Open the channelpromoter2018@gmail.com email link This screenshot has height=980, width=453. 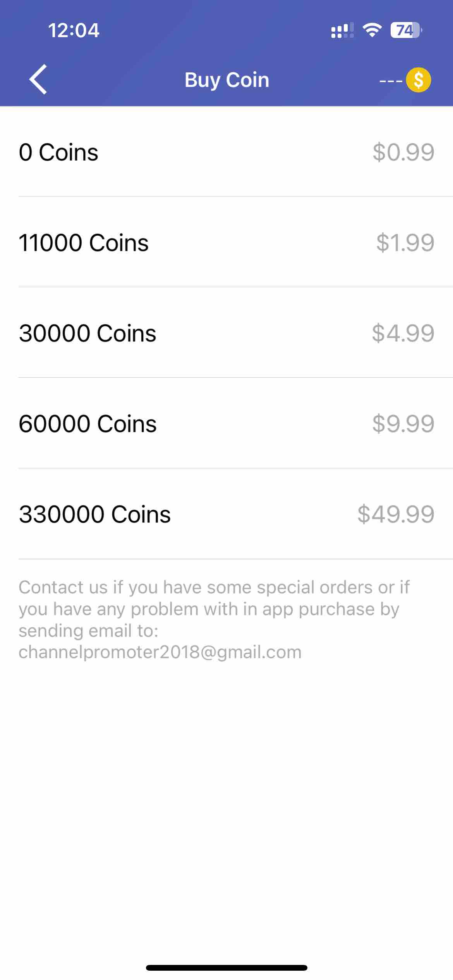[x=160, y=652]
